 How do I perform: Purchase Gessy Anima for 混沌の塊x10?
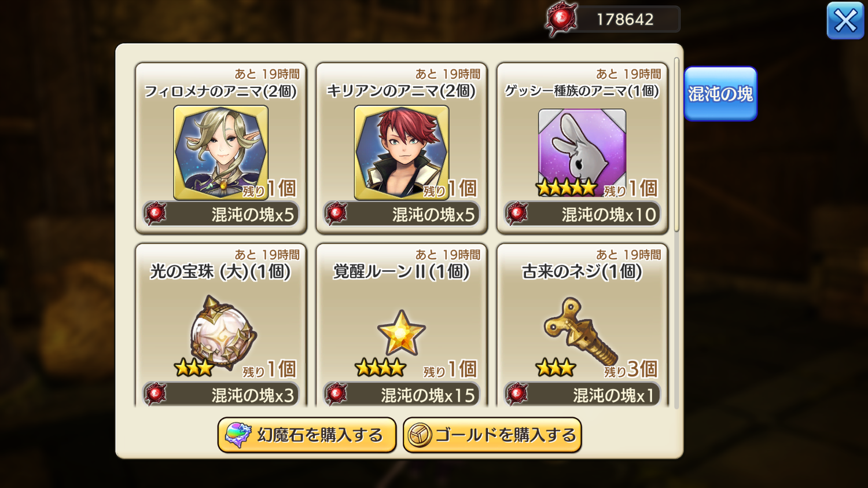582,214
